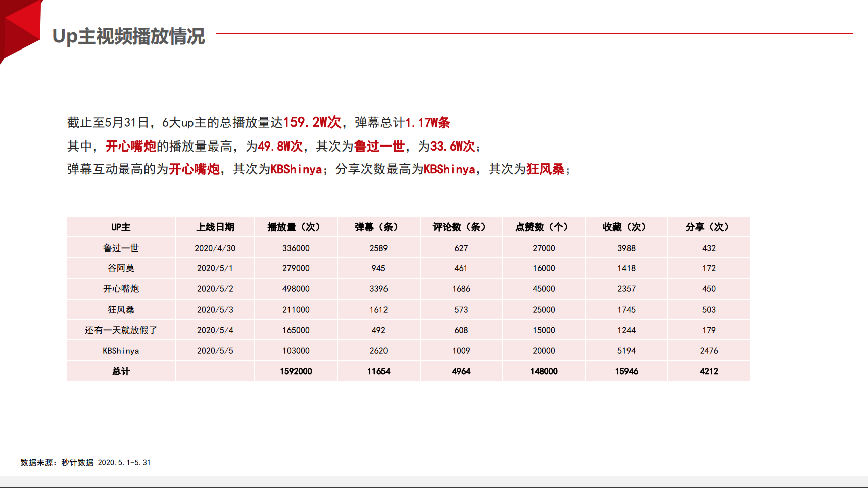Click the date cell '2020/5/1'
Screen dimensions: 868x488
click(215, 268)
